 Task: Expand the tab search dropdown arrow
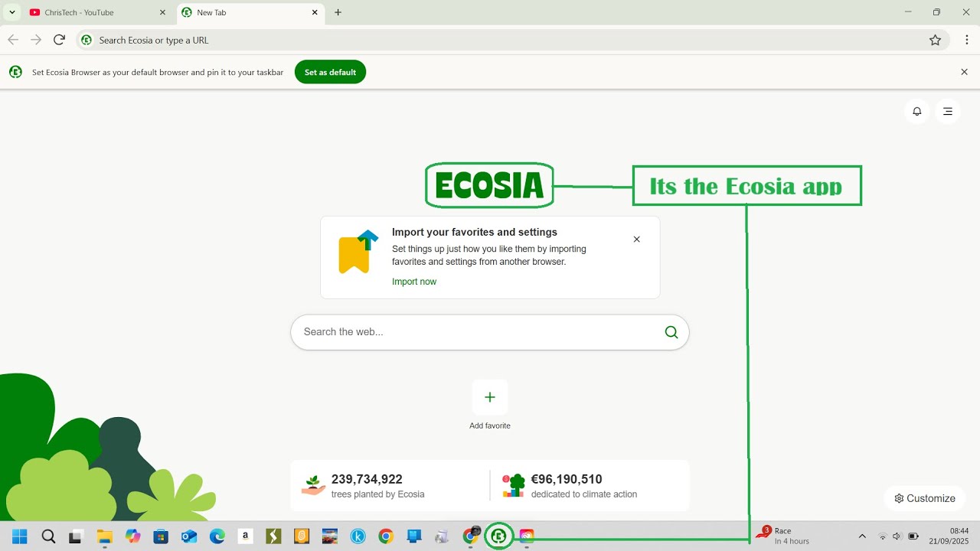(12, 12)
